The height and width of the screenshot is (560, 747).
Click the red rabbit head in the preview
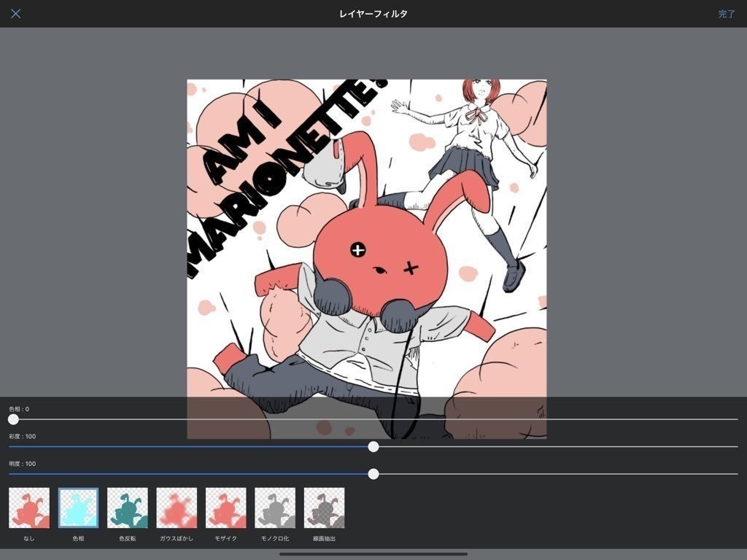click(x=381, y=260)
